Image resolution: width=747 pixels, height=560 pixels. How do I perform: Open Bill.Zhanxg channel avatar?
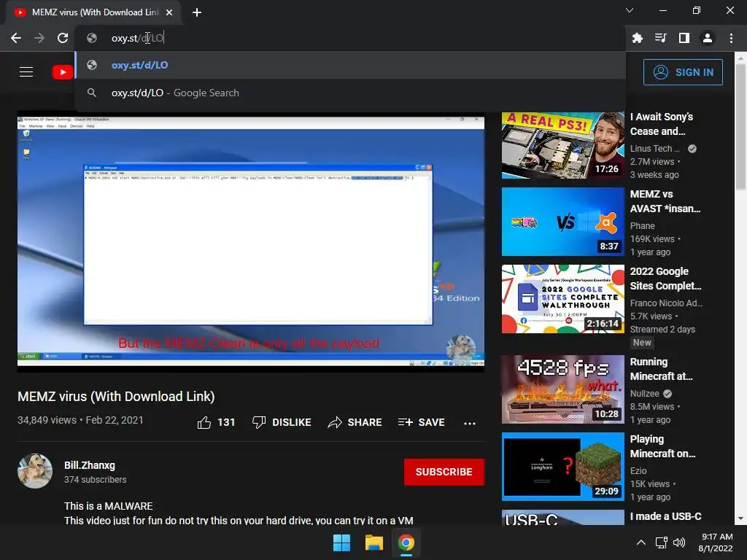pos(35,471)
